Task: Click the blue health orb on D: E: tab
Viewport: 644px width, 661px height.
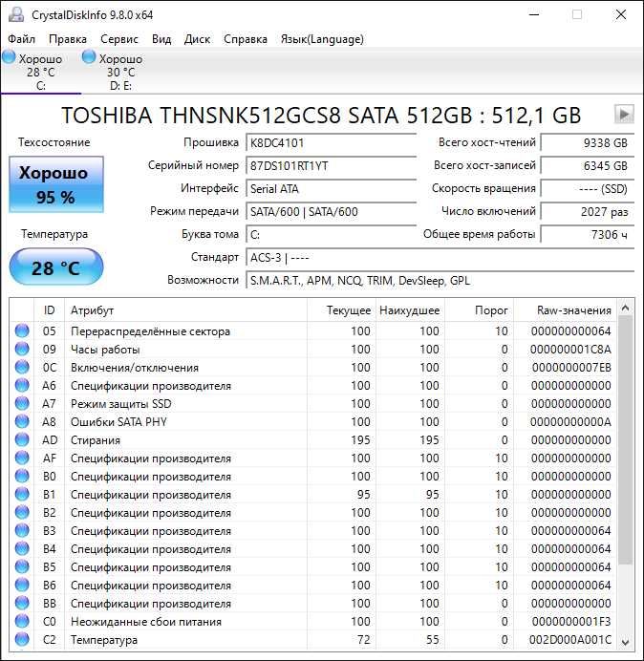Action: 89,57
